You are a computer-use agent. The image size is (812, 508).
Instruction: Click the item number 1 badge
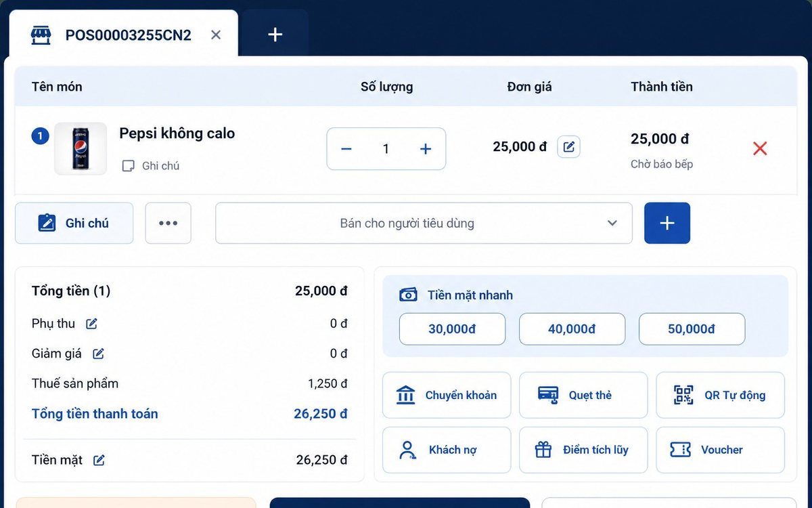click(40, 136)
